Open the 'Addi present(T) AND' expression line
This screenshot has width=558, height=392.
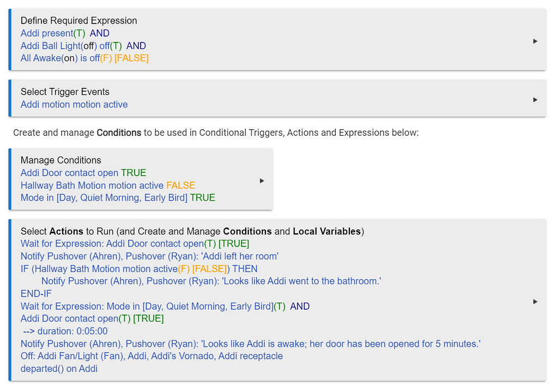(x=65, y=33)
